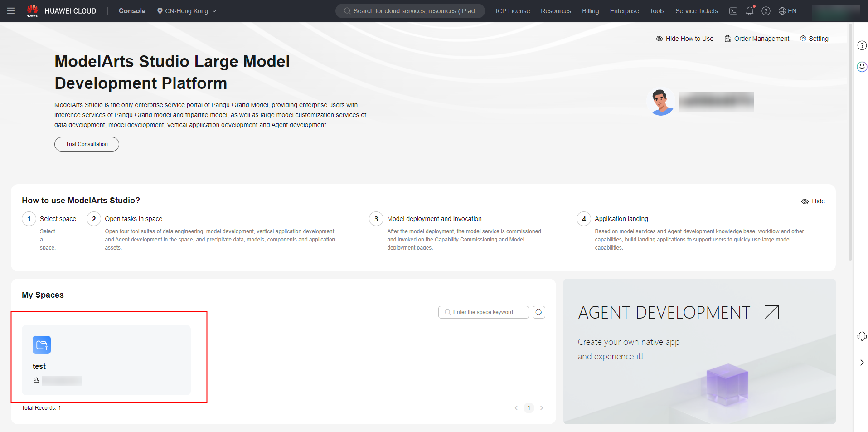The width and height of the screenshot is (868, 432).
Task: Open the Resources menu
Action: [x=556, y=11]
